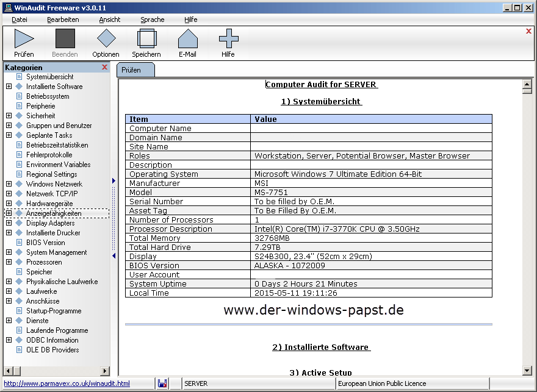
Task: Jump to the 2) Installierte Software section link
Action: click(321, 347)
